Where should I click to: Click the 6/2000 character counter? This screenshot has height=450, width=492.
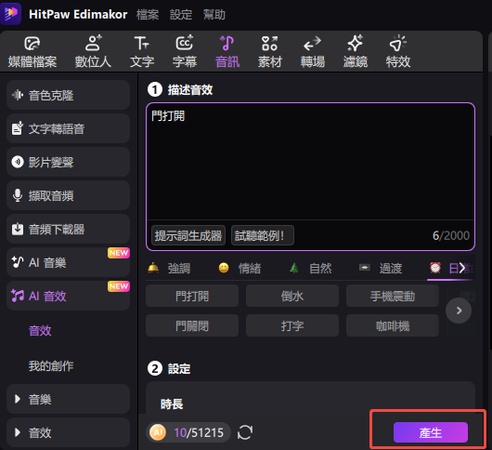pyautogui.click(x=451, y=236)
